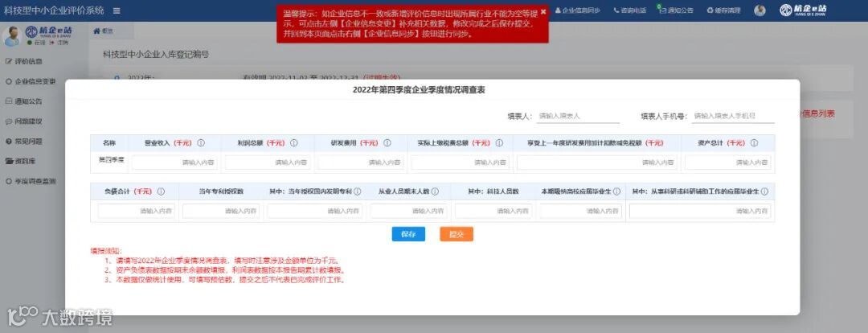868x333 pixels.
Task: Click info icon next to 实际上缴税费总额
Action: [499, 143]
